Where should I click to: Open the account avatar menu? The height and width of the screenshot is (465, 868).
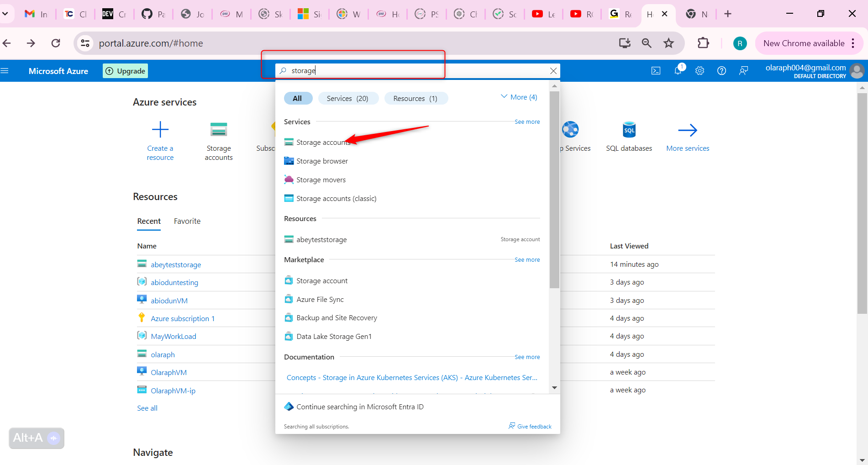[857, 71]
